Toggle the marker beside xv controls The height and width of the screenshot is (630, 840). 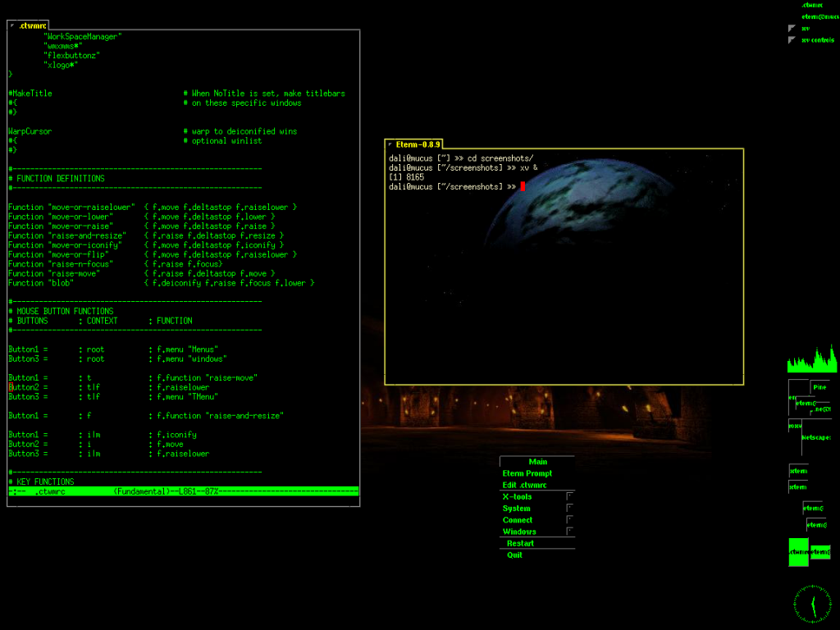coord(791,39)
